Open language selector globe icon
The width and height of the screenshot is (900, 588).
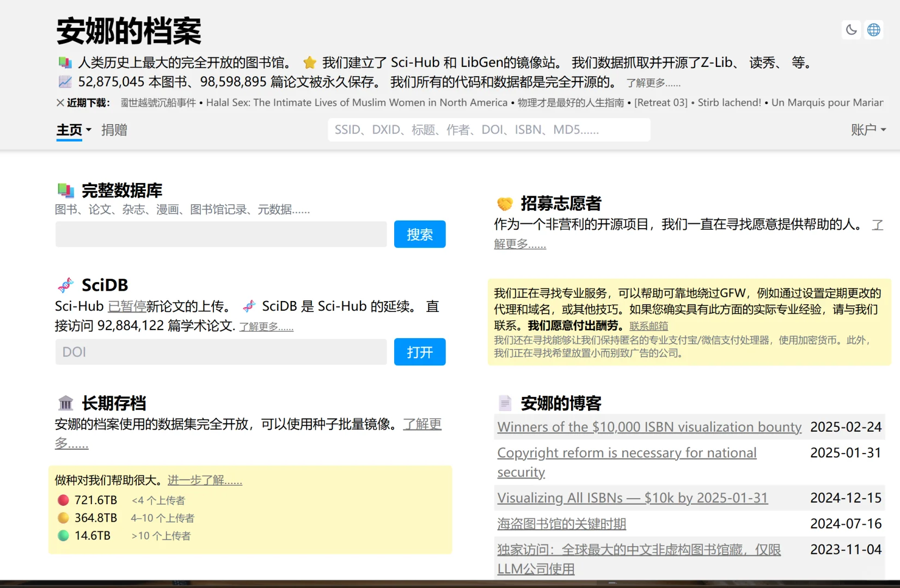click(x=874, y=30)
